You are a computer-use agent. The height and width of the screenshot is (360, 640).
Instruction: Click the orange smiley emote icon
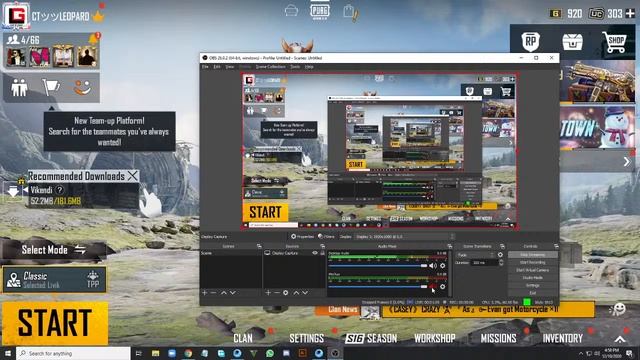point(82,87)
